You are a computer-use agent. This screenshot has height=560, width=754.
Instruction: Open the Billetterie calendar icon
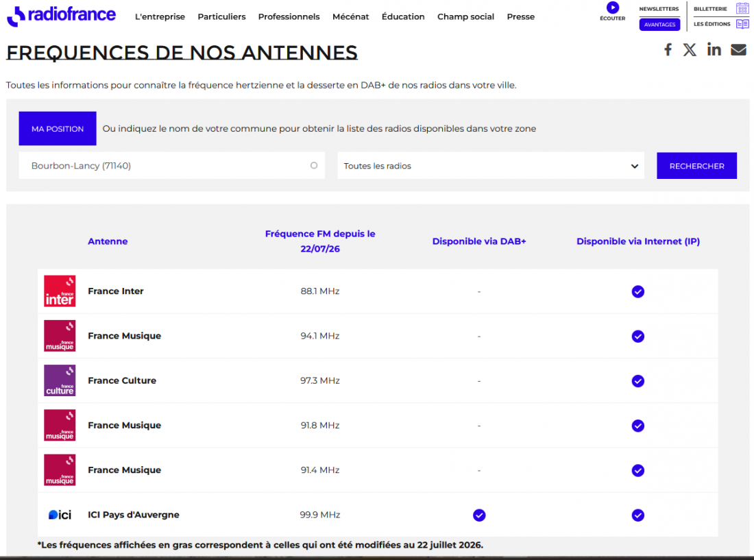(742, 8)
